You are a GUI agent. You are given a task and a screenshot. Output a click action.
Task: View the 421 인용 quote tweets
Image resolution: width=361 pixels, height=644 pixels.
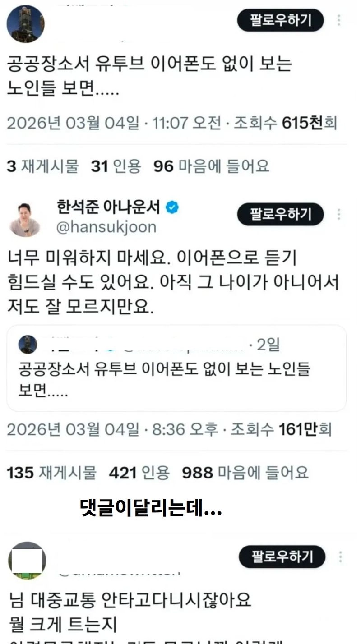(x=139, y=473)
